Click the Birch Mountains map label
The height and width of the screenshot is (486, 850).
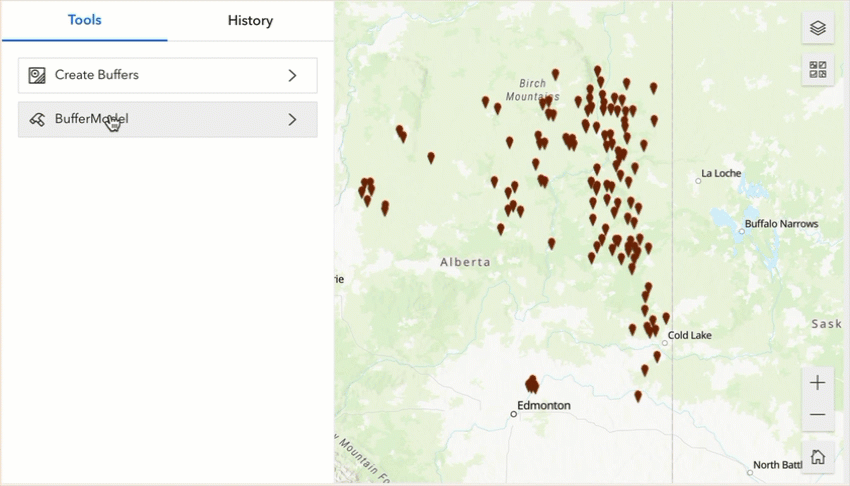tap(532, 90)
